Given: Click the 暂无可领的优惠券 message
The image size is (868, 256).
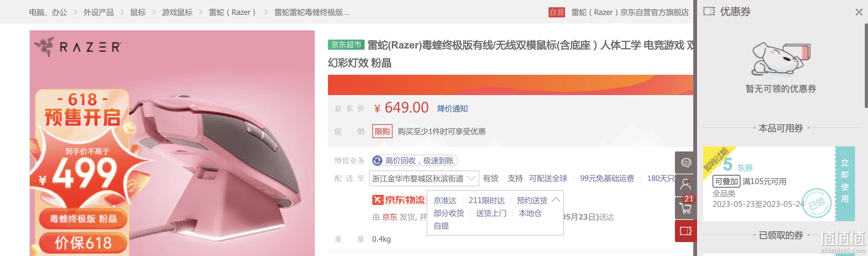Looking at the screenshot, I should (x=781, y=89).
